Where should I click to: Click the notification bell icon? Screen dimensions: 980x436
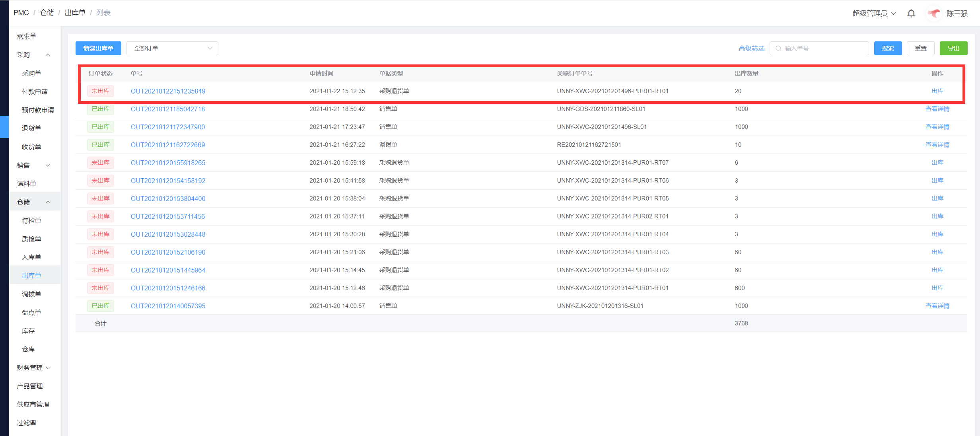(x=911, y=14)
